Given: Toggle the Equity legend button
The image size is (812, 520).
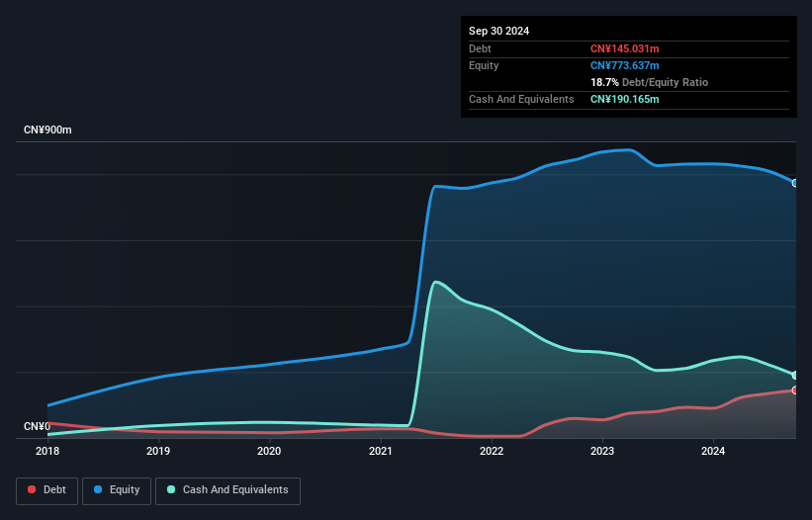Looking at the screenshot, I should pos(116,490).
